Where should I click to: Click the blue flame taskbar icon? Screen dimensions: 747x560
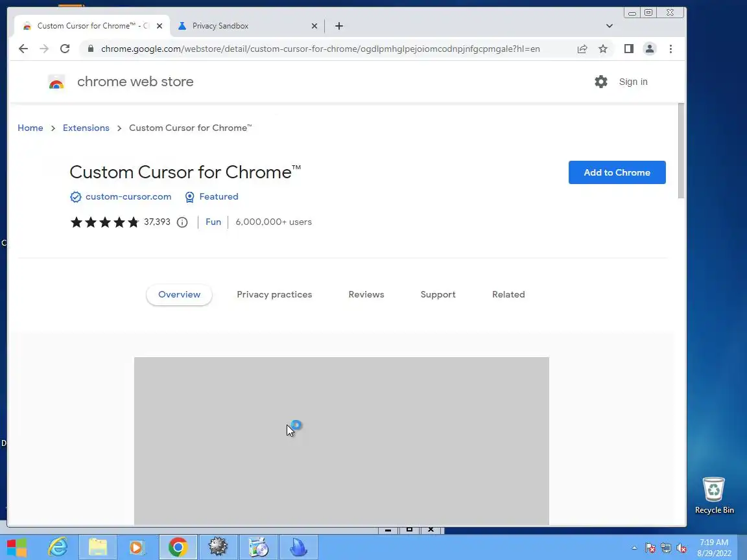pos(299,547)
